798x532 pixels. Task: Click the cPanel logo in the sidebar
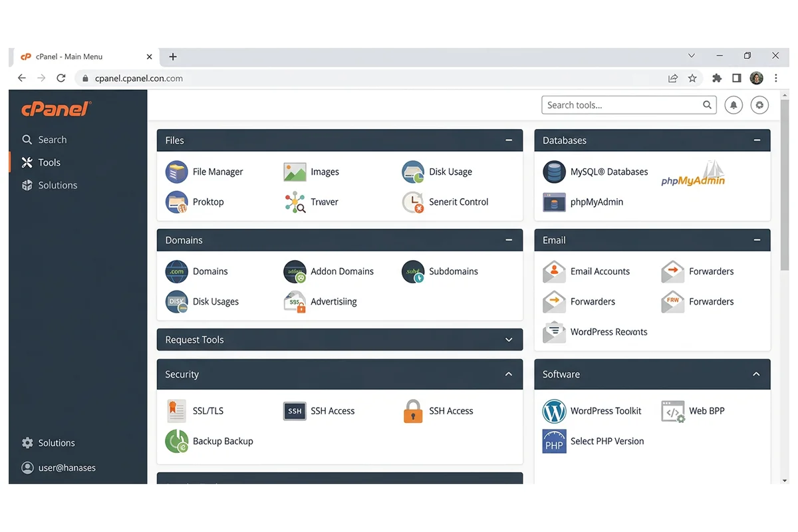click(x=56, y=109)
